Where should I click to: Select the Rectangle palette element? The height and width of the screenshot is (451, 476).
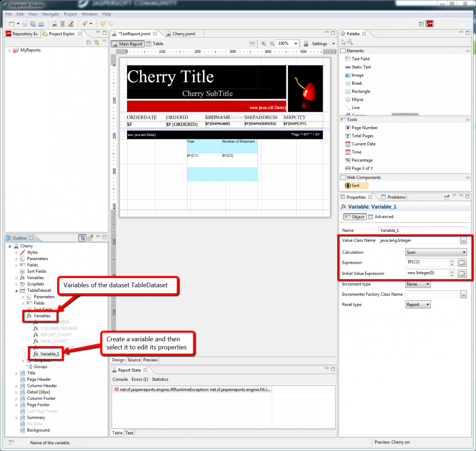(358, 91)
